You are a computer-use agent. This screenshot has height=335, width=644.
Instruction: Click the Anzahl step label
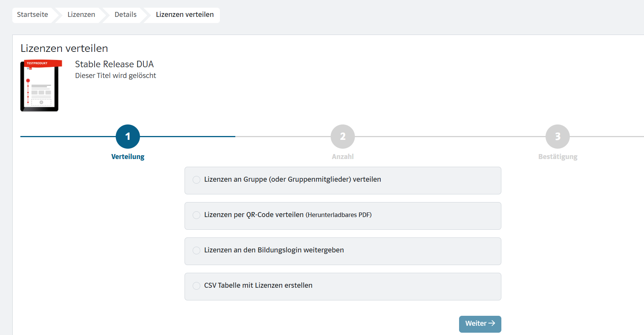coord(343,157)
